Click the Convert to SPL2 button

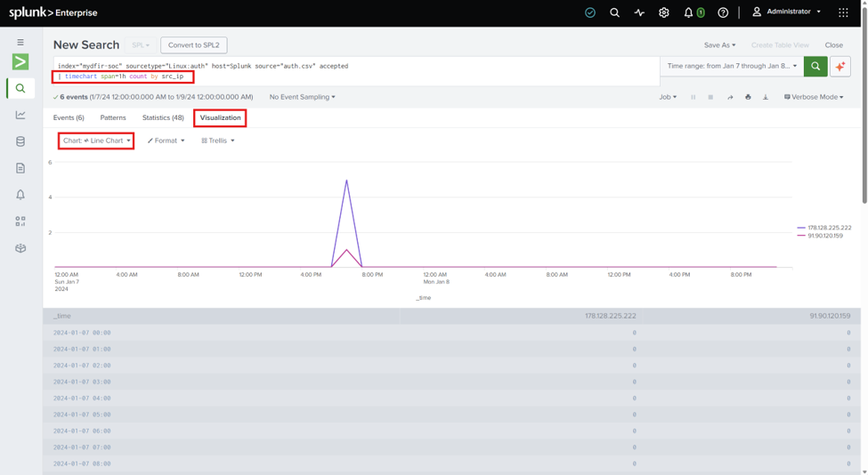[194, 44]
